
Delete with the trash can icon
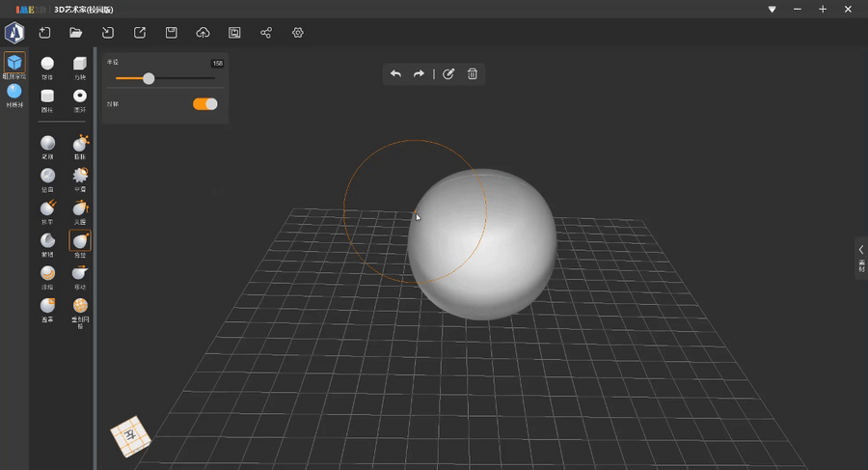(473, 73)
